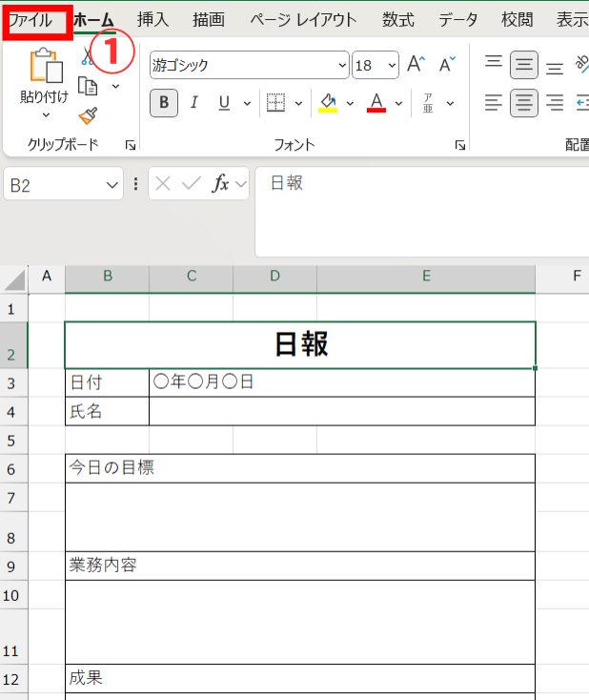The height and width of the screenshot is (700, 589).
Task: Open the 校閲 ribbon tab
Action: [518, 20]
